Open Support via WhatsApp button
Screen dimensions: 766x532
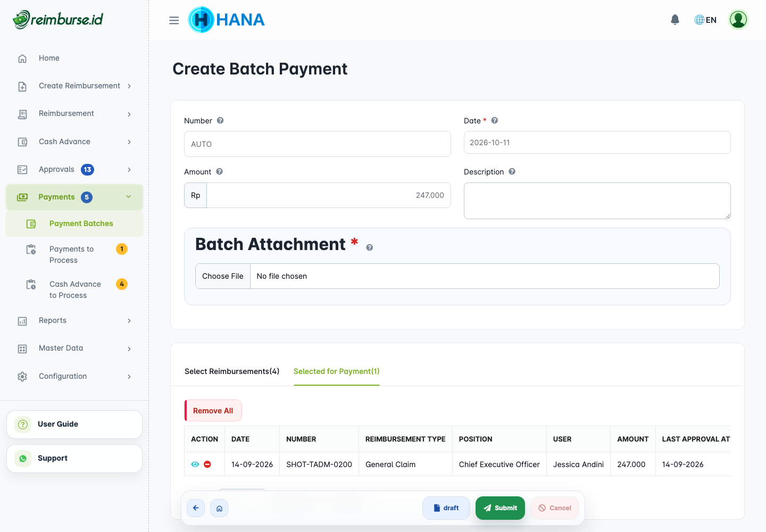(74, 459)
